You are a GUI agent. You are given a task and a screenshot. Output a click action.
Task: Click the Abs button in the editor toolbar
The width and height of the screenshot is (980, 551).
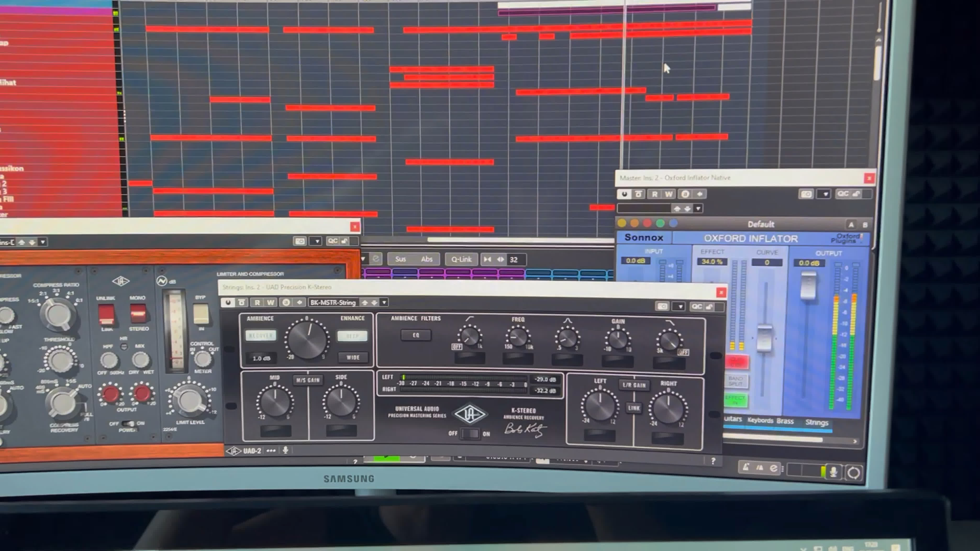click(426, 259)
